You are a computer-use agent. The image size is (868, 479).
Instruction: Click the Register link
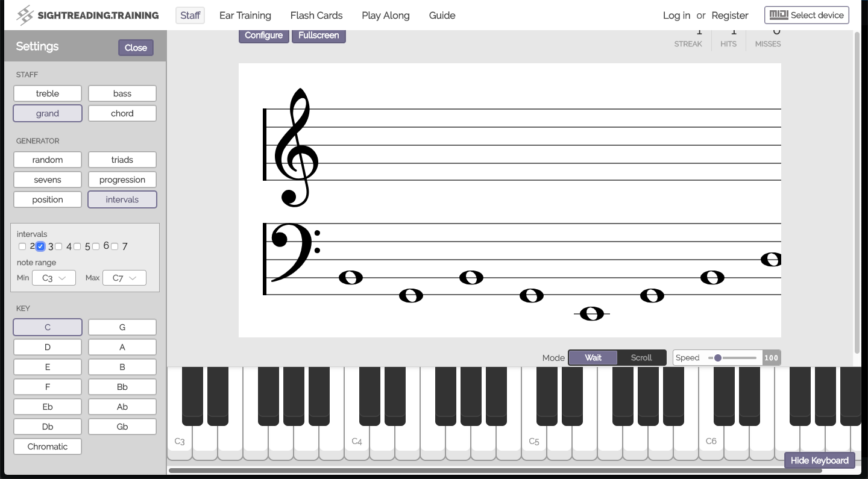point(730,15)
